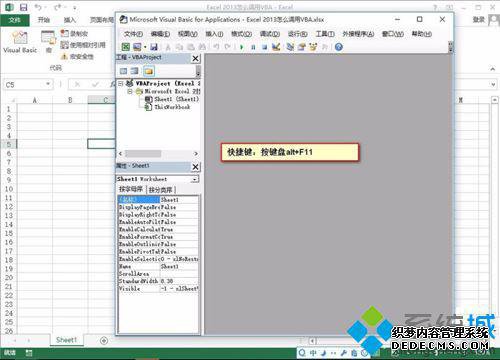Open VBA 工具(T) menu
The image size is (500, 360).
click(x=325, y=34)
